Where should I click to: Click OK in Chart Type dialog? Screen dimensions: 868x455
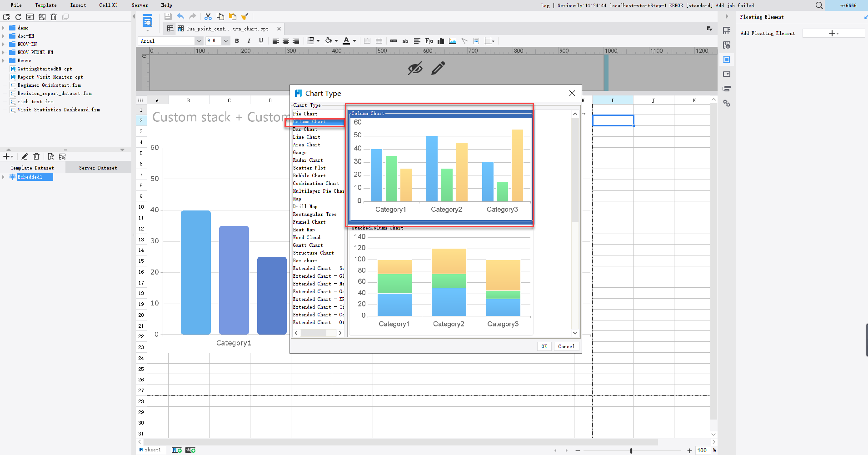[544, 346]
